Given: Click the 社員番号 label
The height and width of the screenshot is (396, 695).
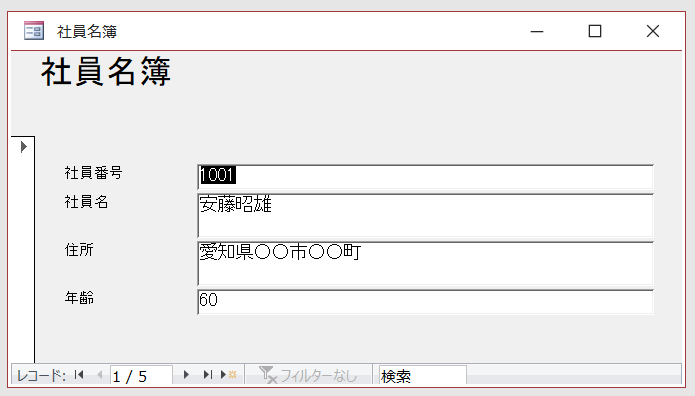Looking at the screenshot, I should 94,173.
